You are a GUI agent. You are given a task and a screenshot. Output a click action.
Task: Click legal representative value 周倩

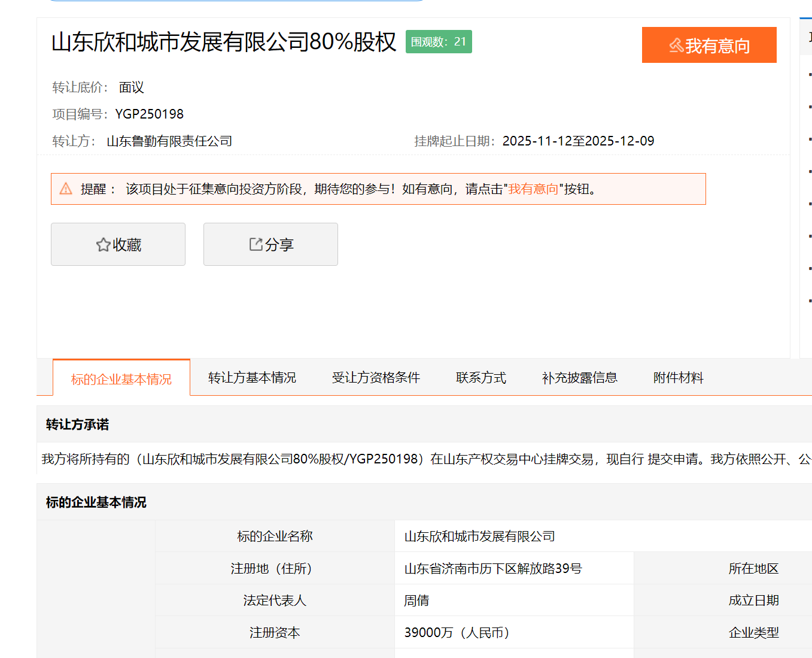pos(416,601)
